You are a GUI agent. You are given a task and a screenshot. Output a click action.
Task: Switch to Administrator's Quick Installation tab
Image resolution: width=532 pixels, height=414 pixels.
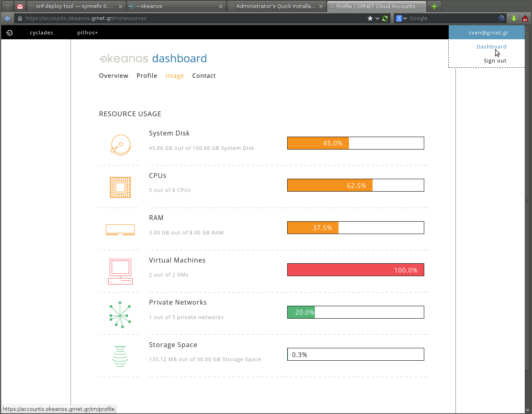276,6
